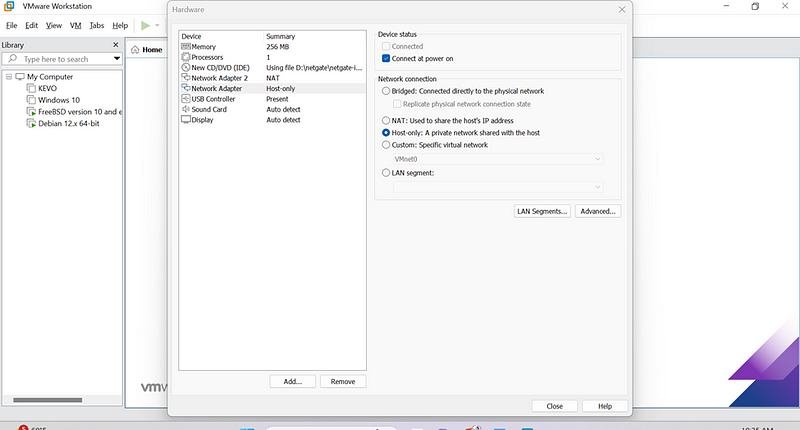Click the VMware Workstation title bar logo

(x=9, y=6)
